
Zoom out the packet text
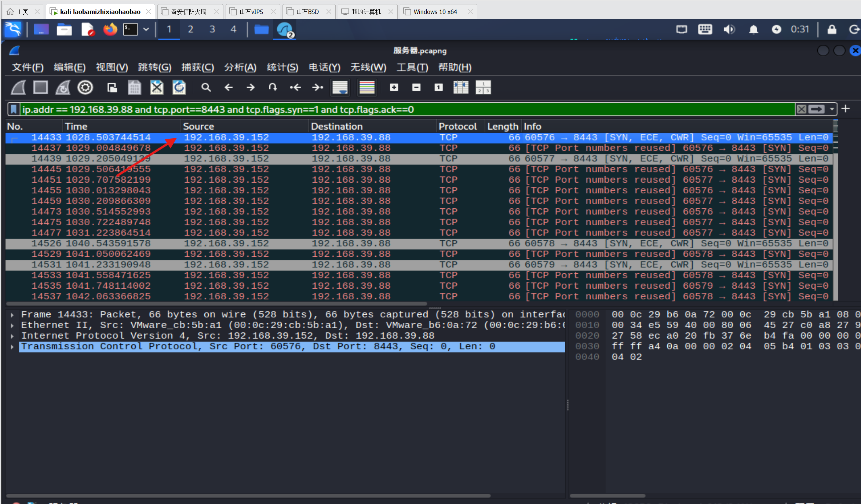(x=416, y=88)
